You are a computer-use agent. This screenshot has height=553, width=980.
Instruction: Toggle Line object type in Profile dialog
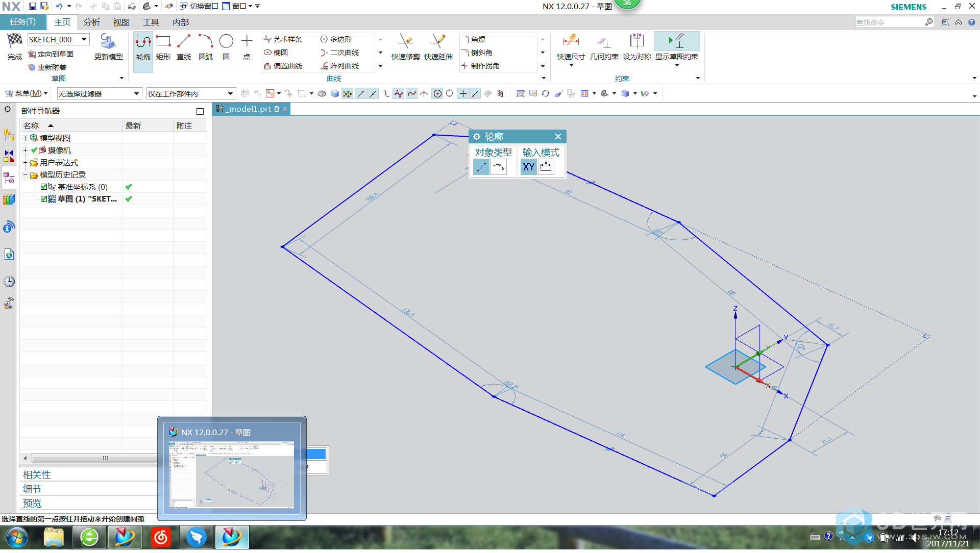tap(481, 167)
